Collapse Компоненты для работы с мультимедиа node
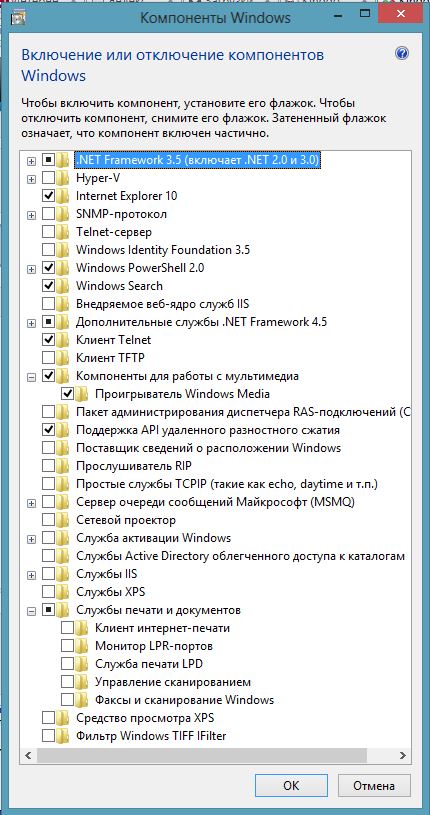This screenshot has height=815, width=430. [x=32, y=376]
